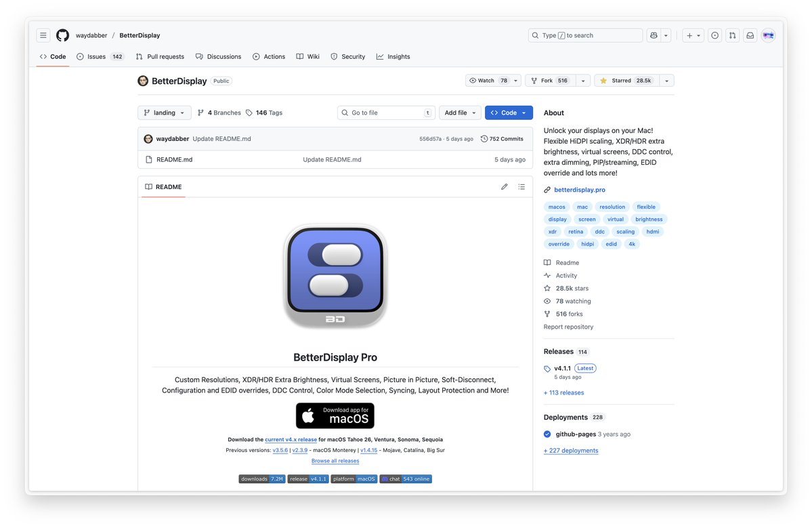Open the Insights tab
The image size is (812, 528).
[393, 56]
